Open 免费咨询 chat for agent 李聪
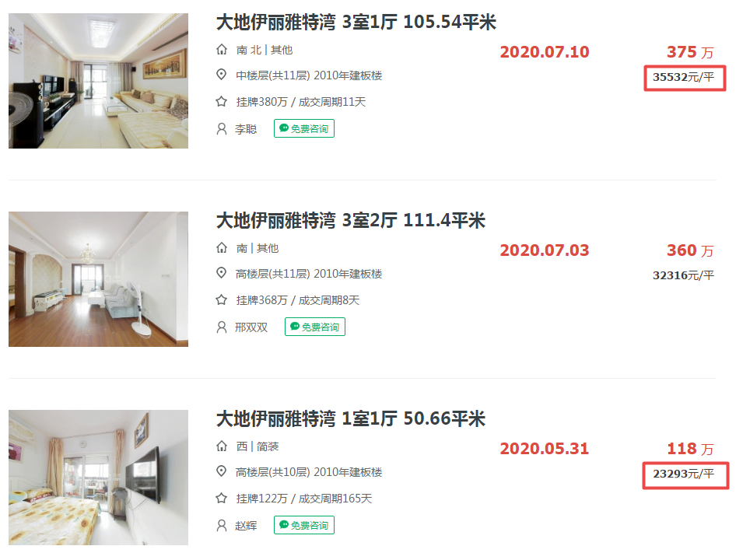The image size is (743, 560). click(x=303, y=128)
